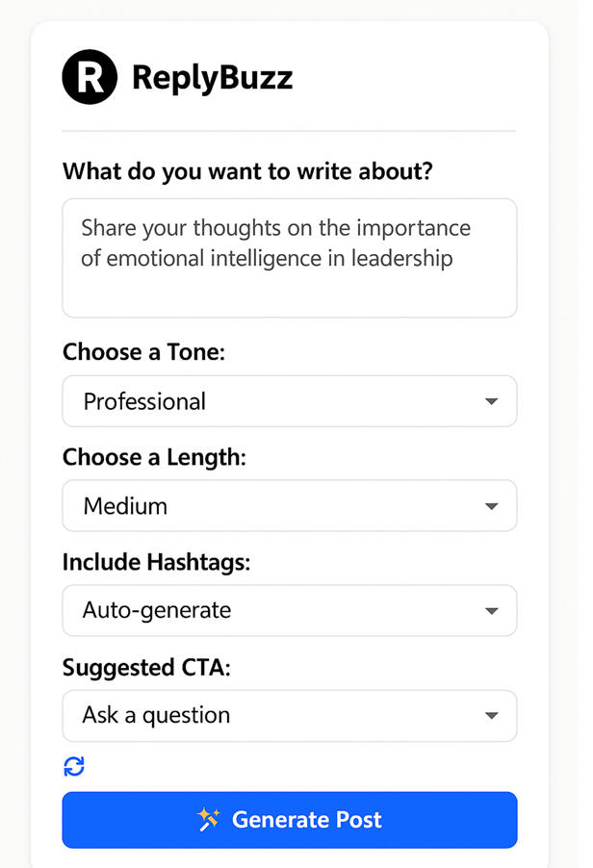
Task: Click the "Choose a Tone:" label
Action: 143,352
